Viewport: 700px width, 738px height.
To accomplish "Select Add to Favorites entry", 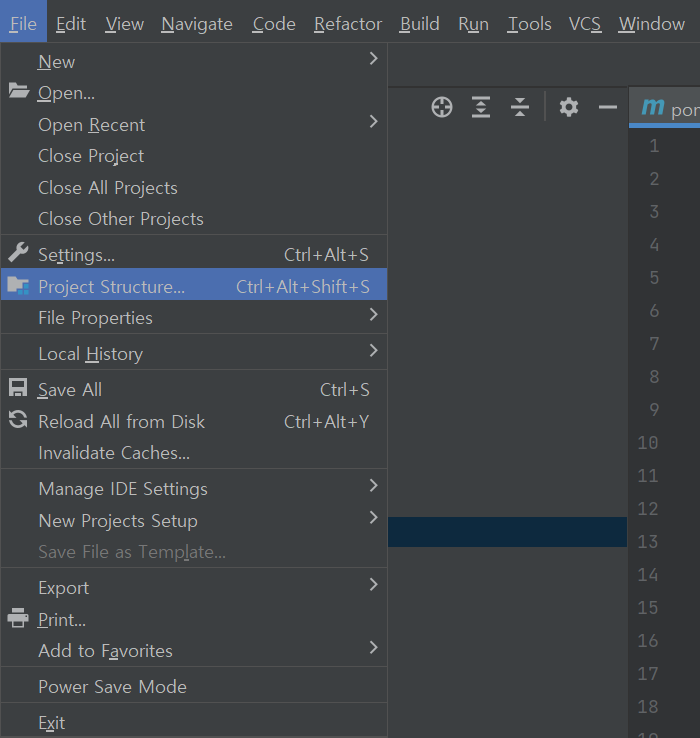I will point(194,650).
